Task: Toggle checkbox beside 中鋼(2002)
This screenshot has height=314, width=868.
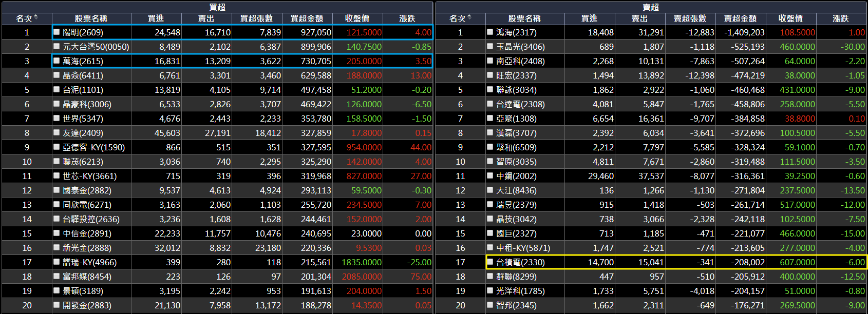Action: (x=490, y=175)
